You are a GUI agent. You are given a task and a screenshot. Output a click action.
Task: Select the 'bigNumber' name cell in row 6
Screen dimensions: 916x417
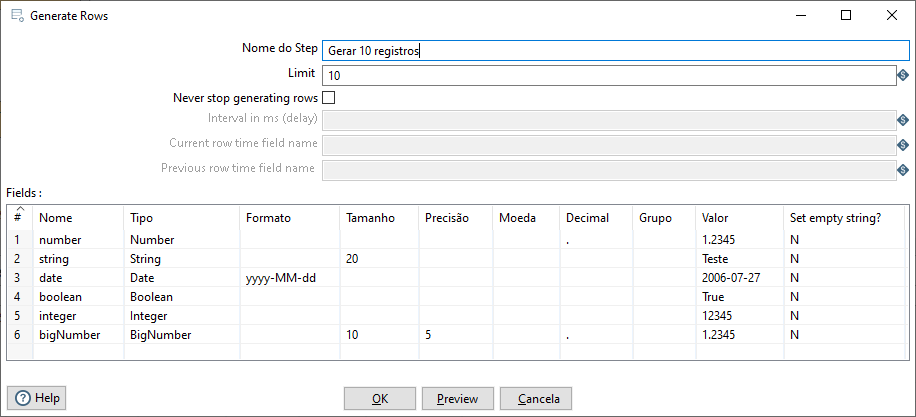[x=78, y=335]
